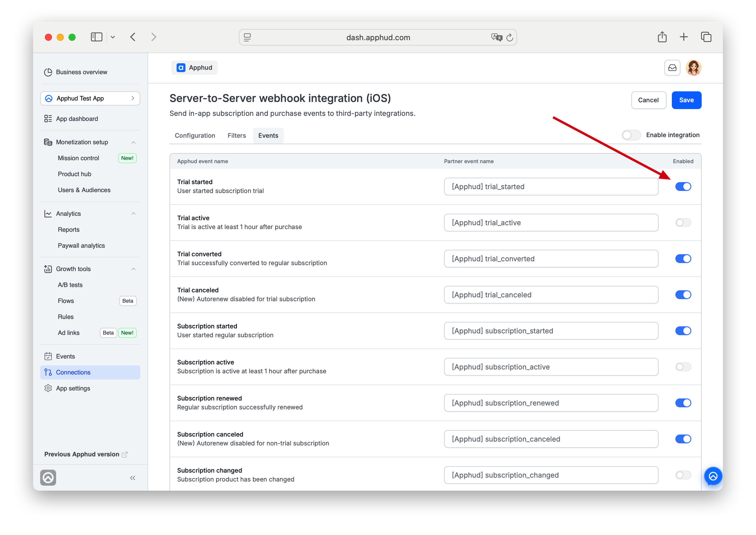Edit the trial_active partner event name
The image size is (756, 535).
(x=551, y=223)
